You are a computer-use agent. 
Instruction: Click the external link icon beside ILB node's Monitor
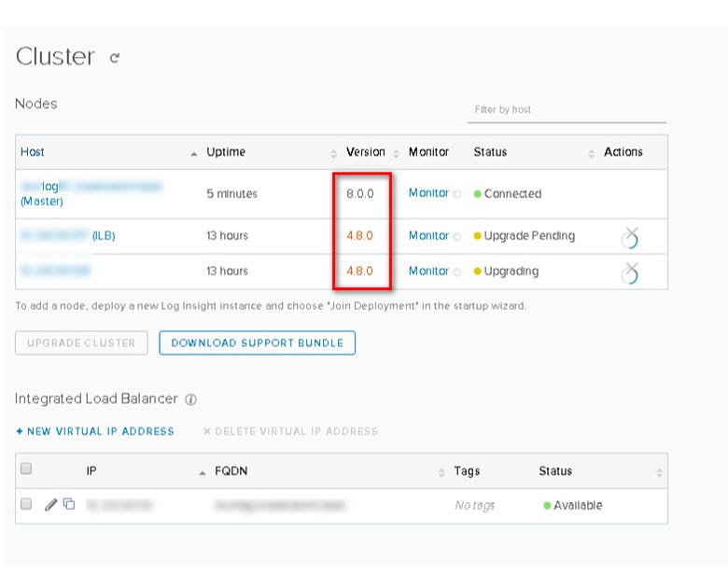tap(457, 237)
